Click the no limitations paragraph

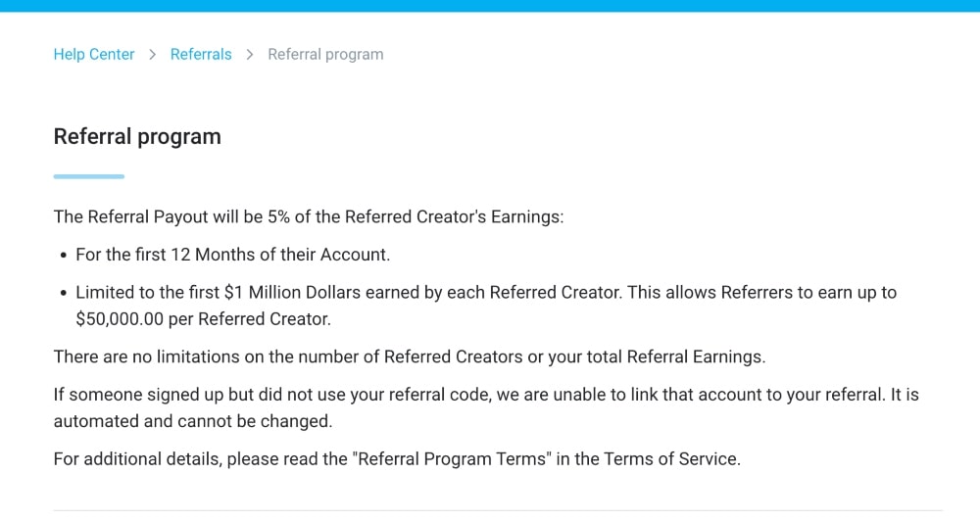[x=410, y=356]
